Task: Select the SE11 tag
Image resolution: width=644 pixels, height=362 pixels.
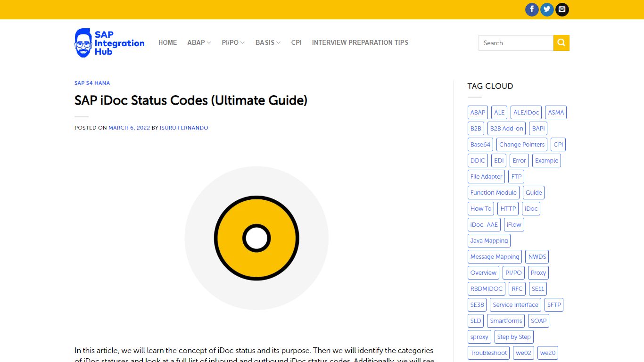Action: click(538, 289)
